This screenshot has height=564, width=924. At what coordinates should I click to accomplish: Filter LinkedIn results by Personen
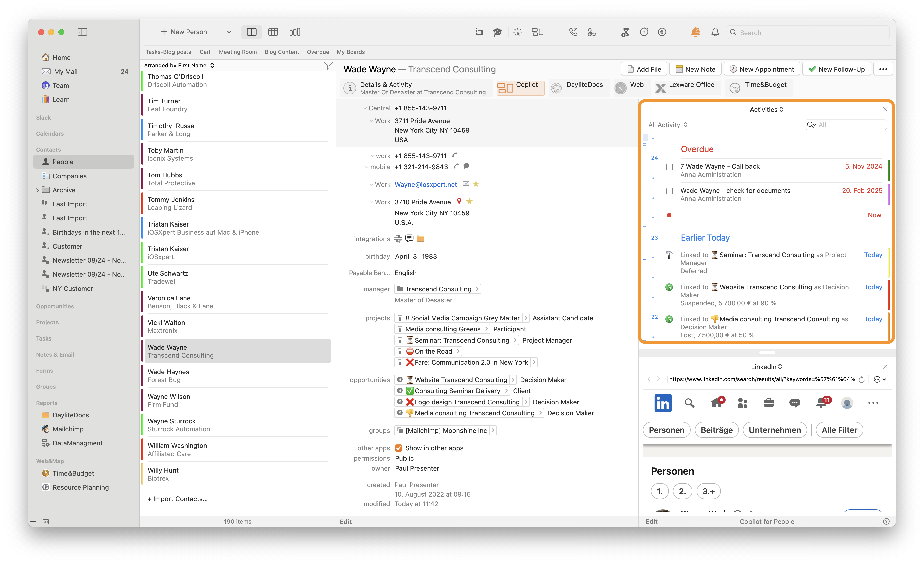click(666, 430)
